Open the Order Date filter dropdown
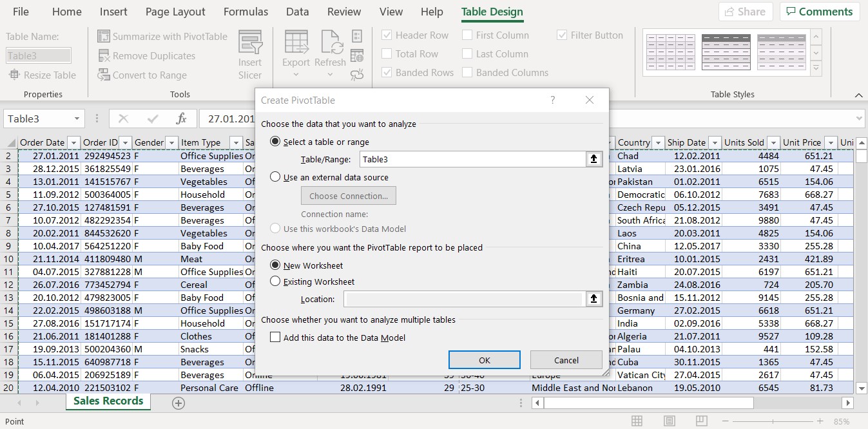This screenshot has width=868, height=429. point(73,142)
